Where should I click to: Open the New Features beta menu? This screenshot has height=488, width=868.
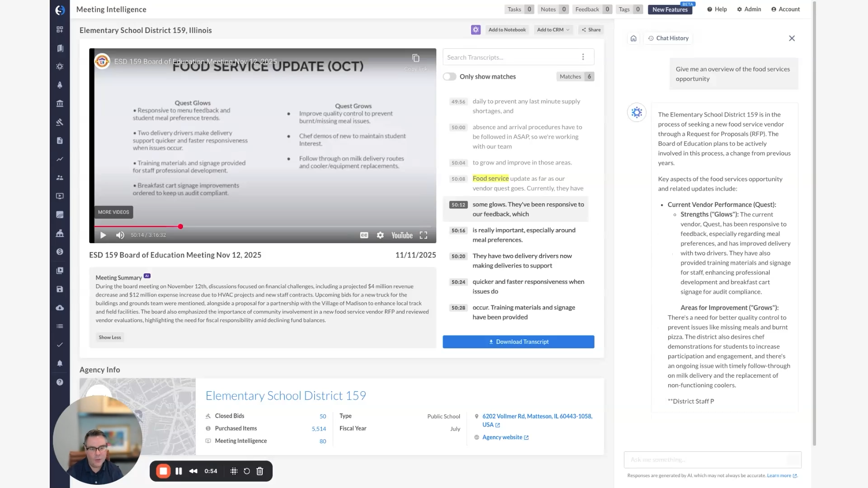tap(670, 9)
